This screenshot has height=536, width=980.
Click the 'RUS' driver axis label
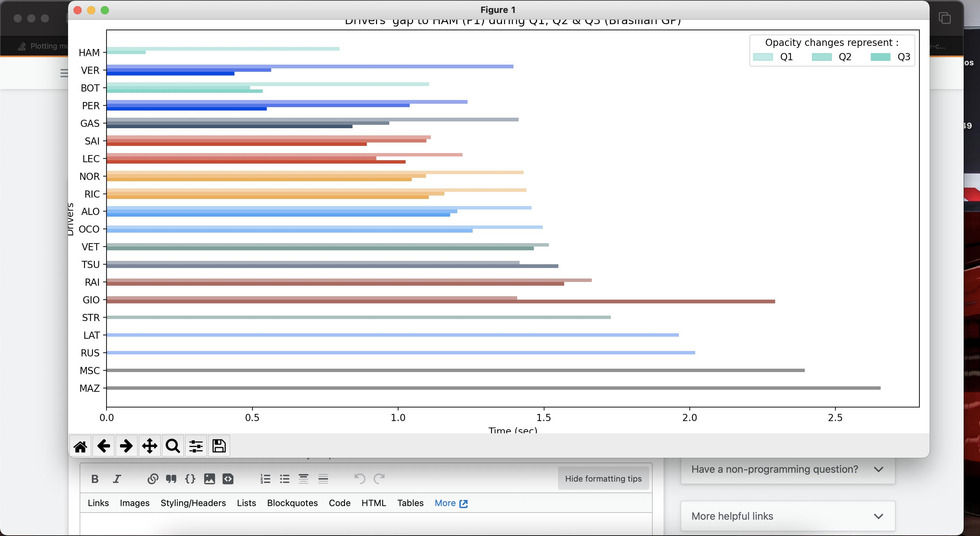[90, 353]
